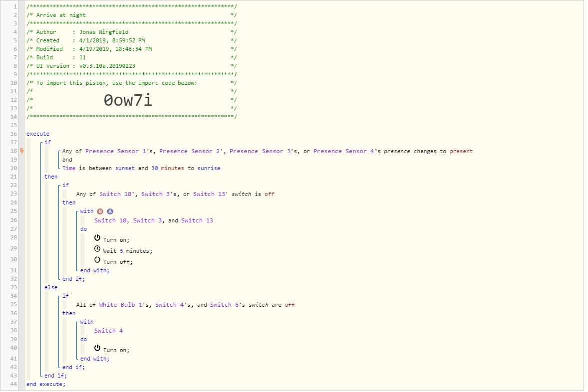Select the import code '0ow7i'
The image size is (588, 392).
click(x=128, y=100)
